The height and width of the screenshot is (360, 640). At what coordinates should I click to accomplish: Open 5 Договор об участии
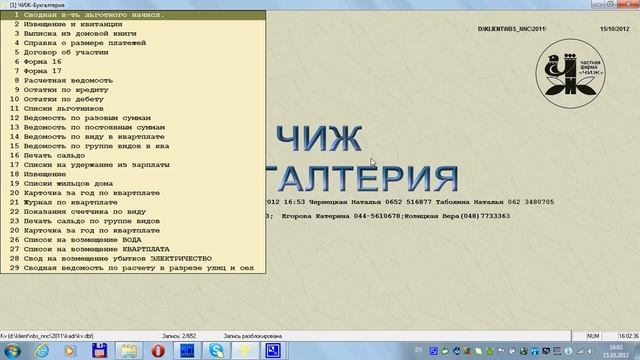tap(133, 52)
